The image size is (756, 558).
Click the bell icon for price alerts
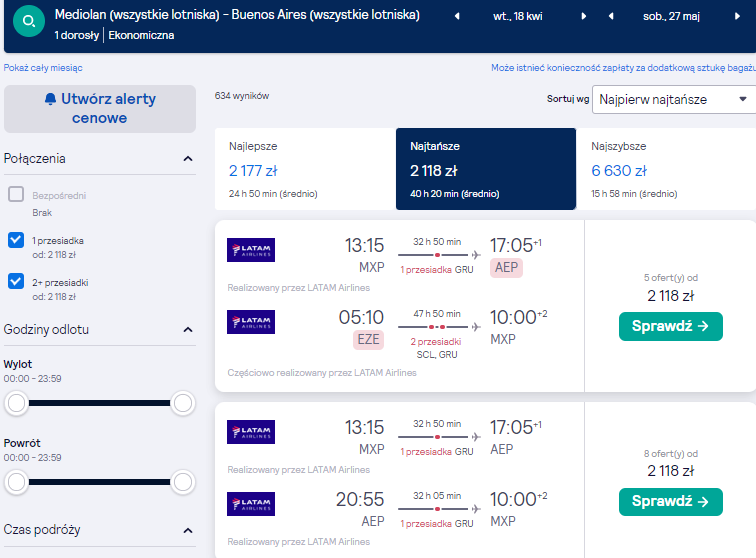pyautogui.click(x=50, y=99)
